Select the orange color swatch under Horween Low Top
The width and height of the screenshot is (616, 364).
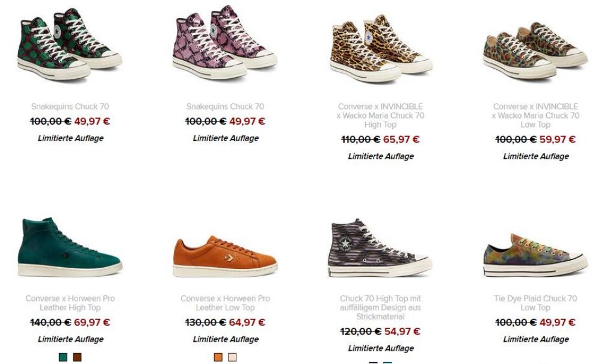218,357
